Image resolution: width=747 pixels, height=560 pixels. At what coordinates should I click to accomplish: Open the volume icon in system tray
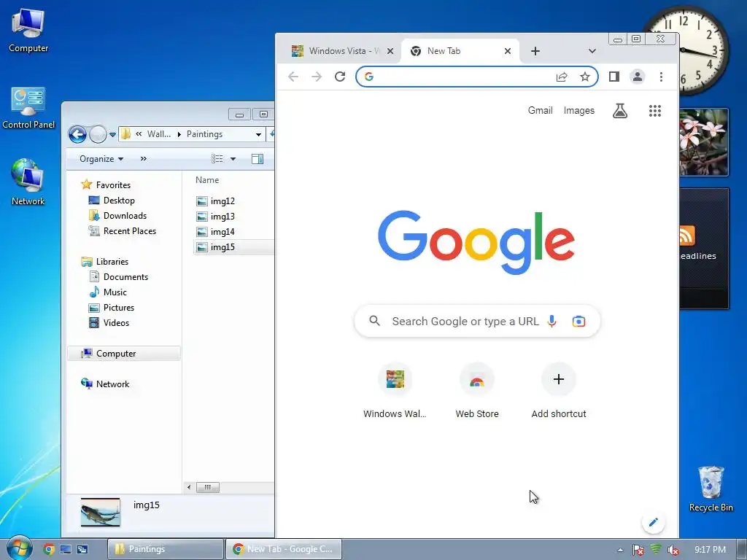click(673, 550)
